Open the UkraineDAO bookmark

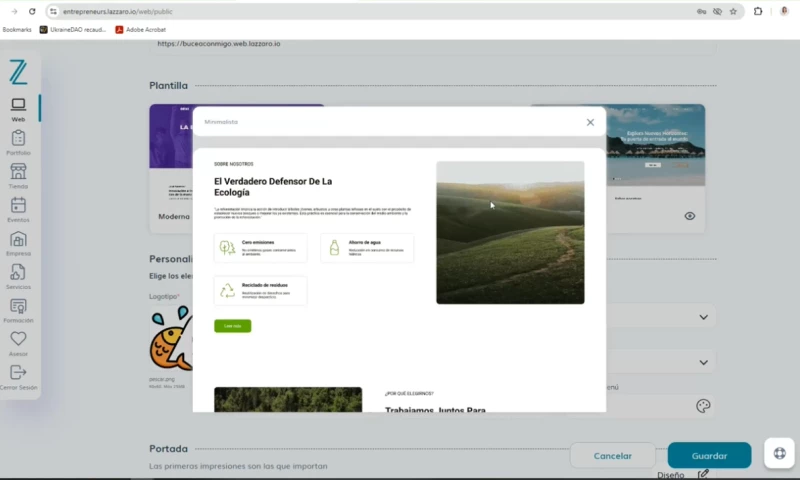pos(73,30)
